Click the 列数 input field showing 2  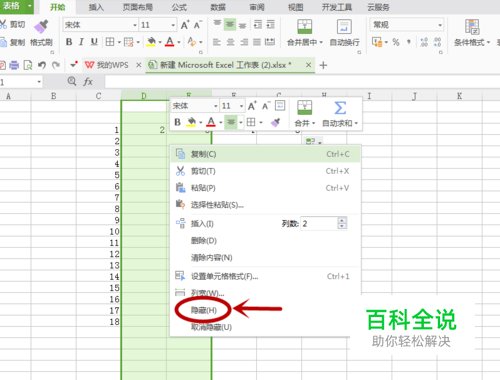[319, 224]
